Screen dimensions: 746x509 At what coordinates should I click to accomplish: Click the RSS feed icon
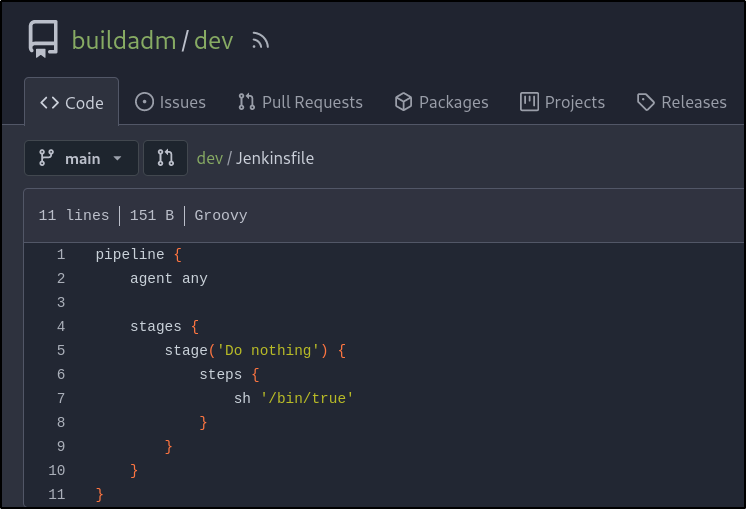tap(261, 41)
